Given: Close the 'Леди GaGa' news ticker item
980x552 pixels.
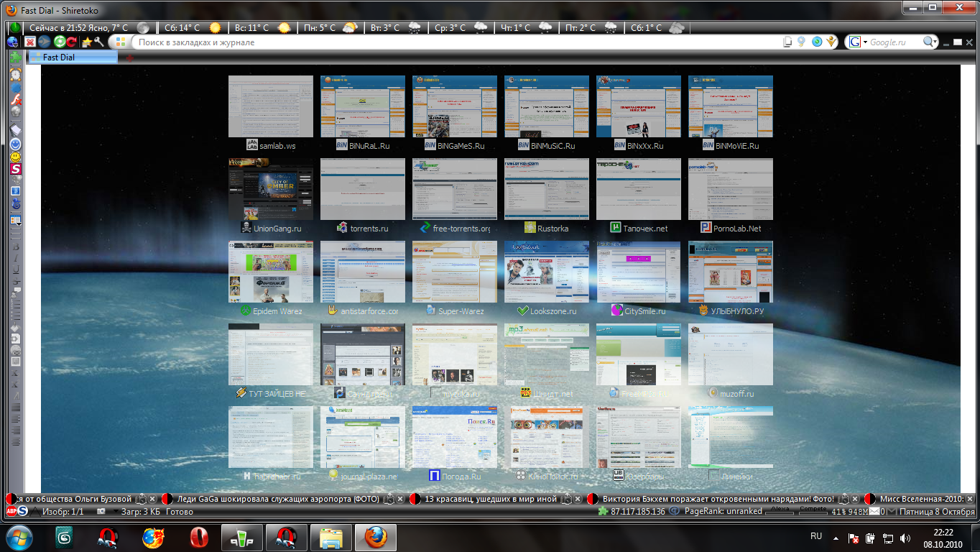Looking at the screenshot, I should [400, 499].
